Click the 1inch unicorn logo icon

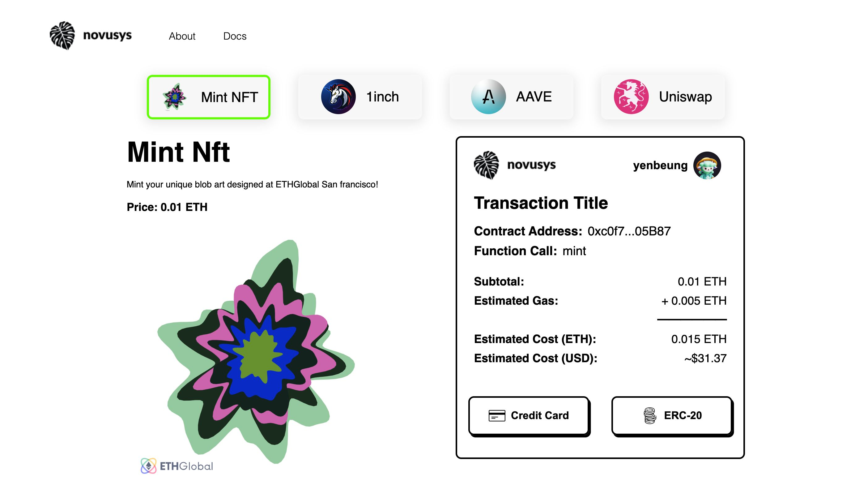(338, 97)
